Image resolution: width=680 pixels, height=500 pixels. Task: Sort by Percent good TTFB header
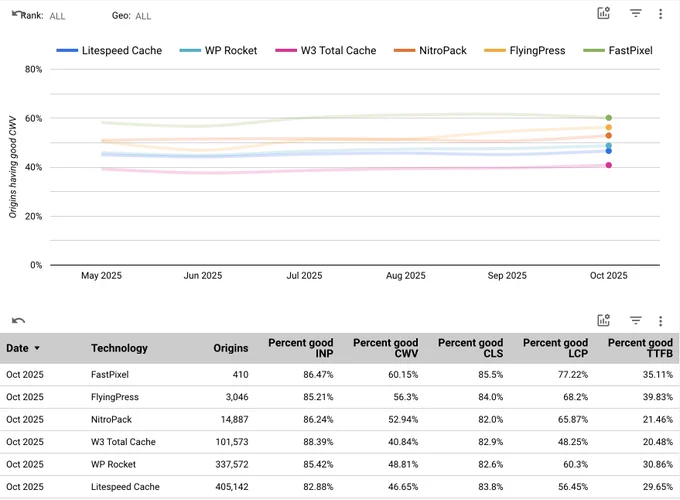click(x=641, y=348)
